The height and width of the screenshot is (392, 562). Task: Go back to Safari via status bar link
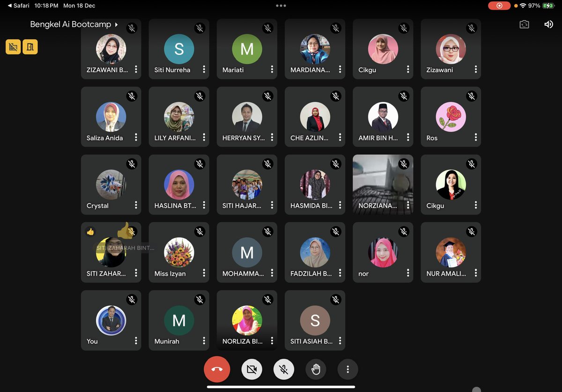[19, 6]
